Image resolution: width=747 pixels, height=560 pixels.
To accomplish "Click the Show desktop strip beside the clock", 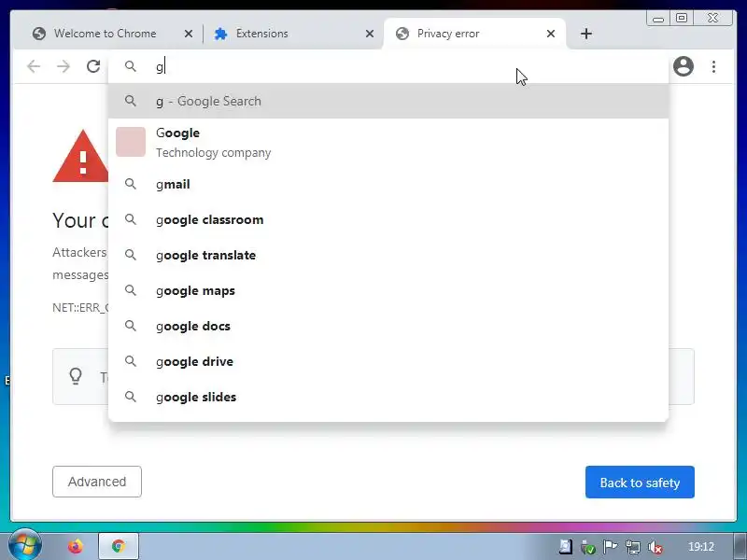I will 740,546.
